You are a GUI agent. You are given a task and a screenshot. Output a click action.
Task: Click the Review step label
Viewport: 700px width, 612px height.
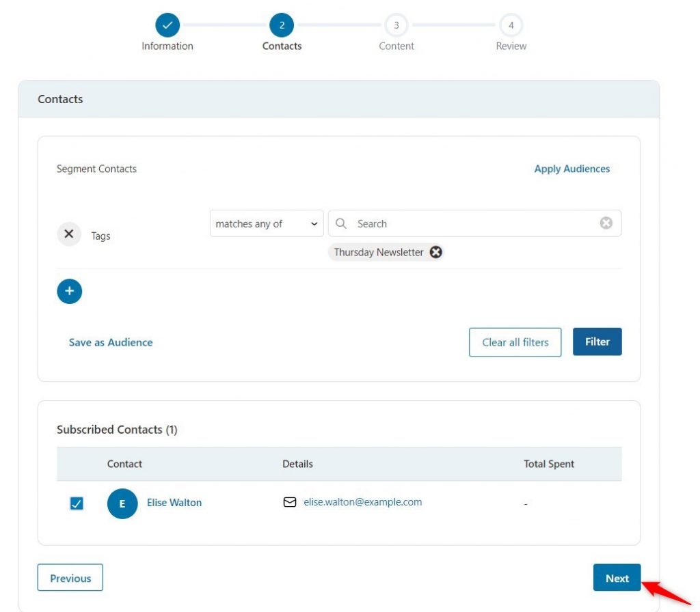[511, 46]
